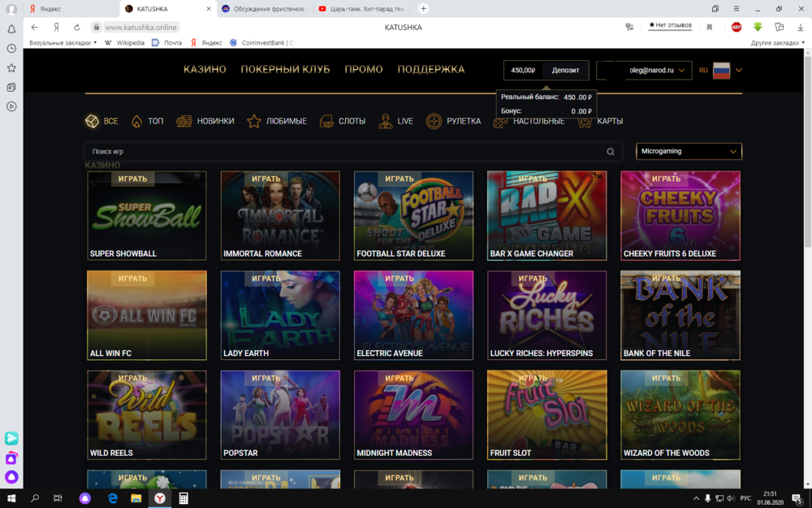This screenshot has height=508, width=812.
Task: Open the Football Star Deluxe game thumbnail
Action: tap(413, 215)
